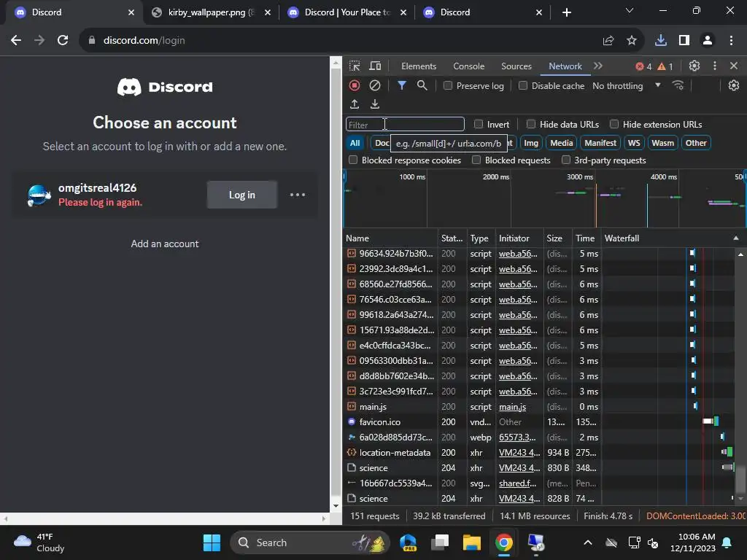
Task: Open network conditions wifi icon
Action: [x=678, y=85]
